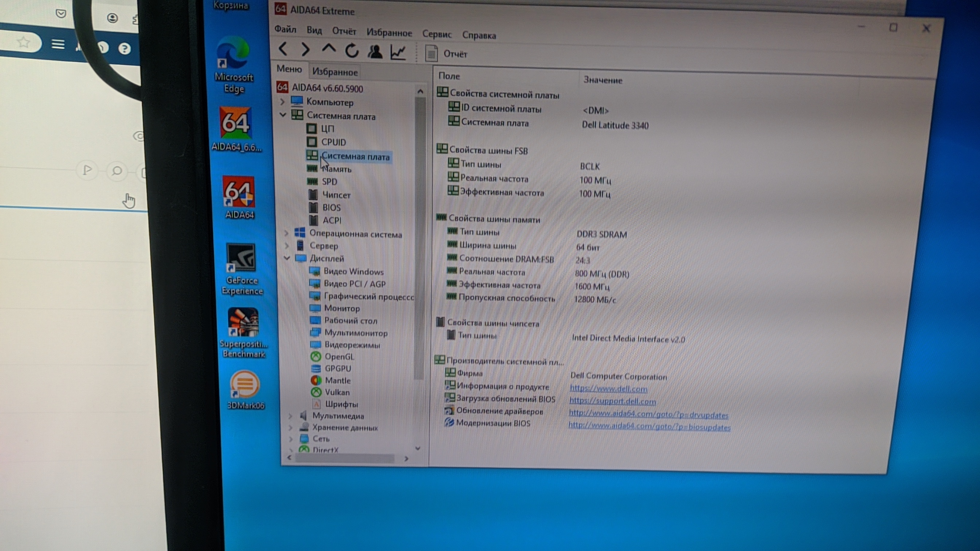Open the Отчёт menu in the menu bar
Screen dimensions: 980x551
click(344, 31)
